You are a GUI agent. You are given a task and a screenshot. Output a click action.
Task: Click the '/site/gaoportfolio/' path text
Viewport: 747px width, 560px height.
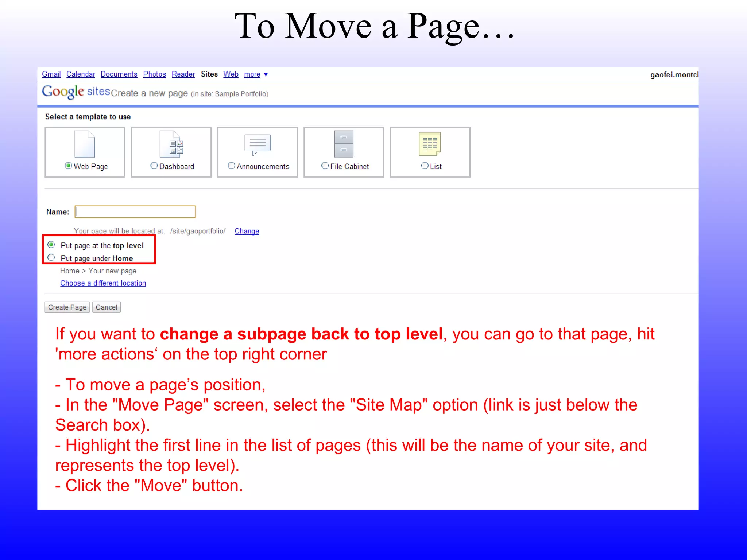(x=197, y=231)
